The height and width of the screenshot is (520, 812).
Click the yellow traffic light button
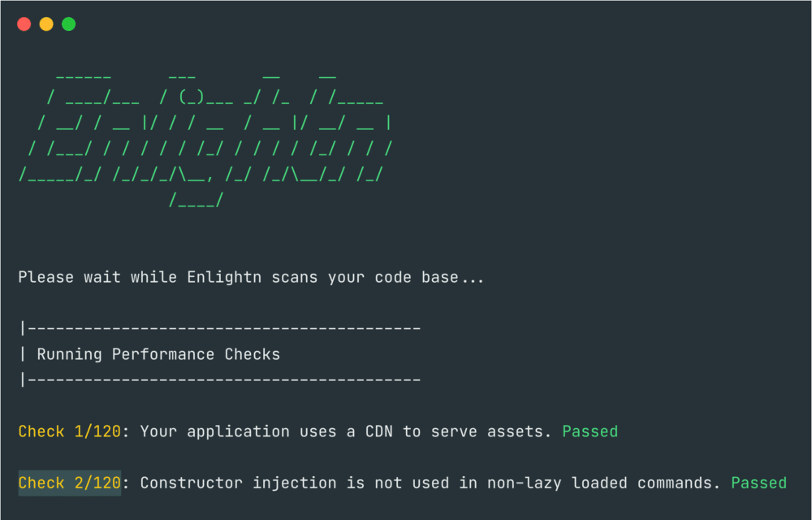point(46,24)
